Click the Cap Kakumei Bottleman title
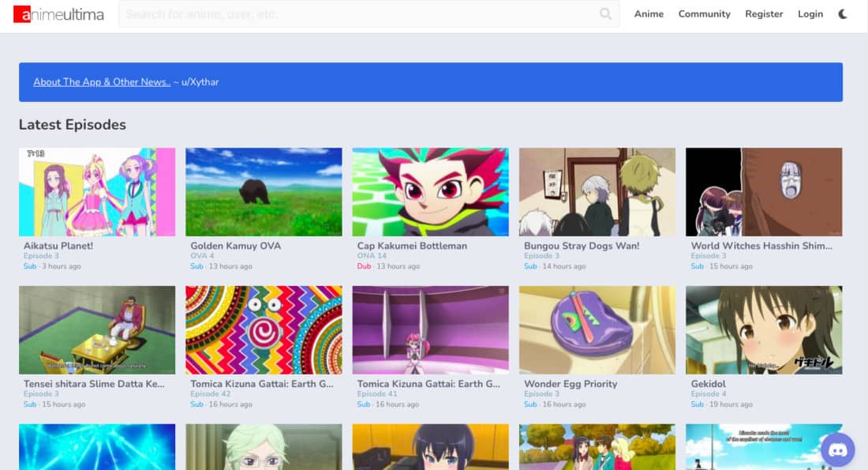This screenshot has height=470, width=868. pyautogui.click(x=412, y=246)
